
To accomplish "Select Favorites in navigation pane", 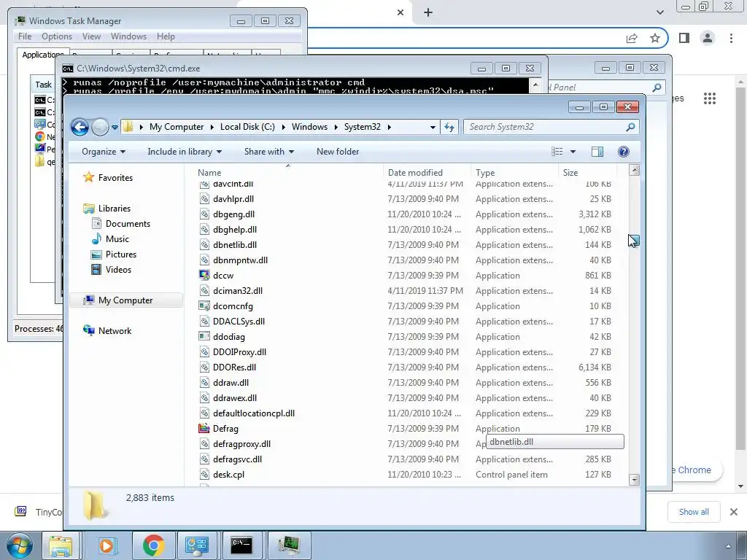I will point(115,178).
